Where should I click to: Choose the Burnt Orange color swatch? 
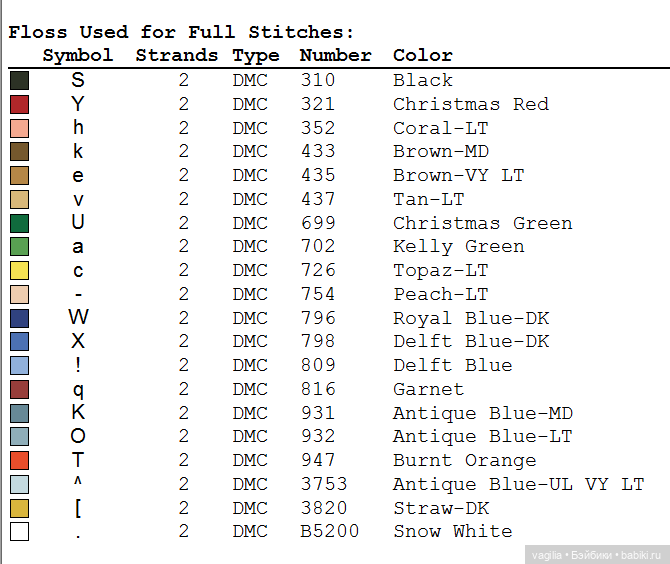19,461
